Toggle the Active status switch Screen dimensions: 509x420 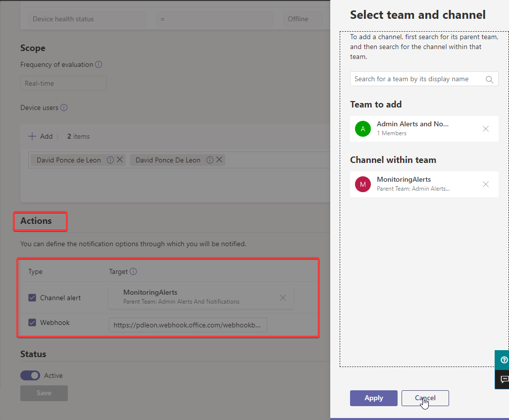click(x=30, y=375)
